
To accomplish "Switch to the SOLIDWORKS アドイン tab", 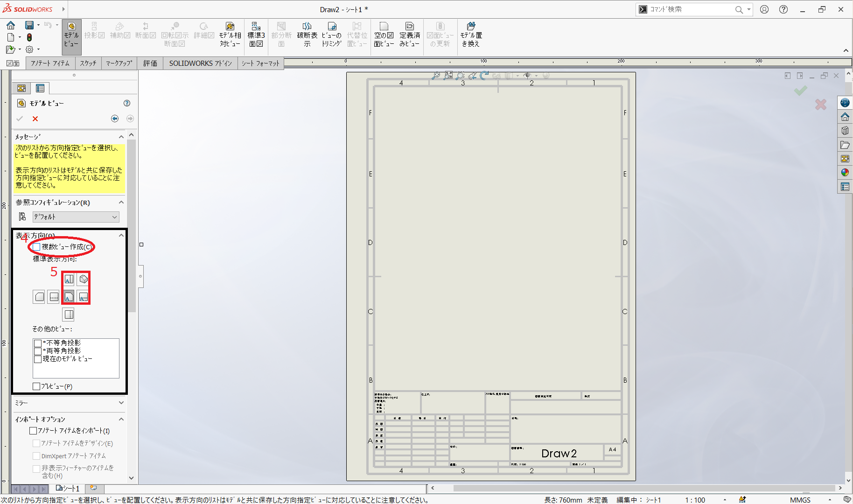I will (x=200, y=63).
